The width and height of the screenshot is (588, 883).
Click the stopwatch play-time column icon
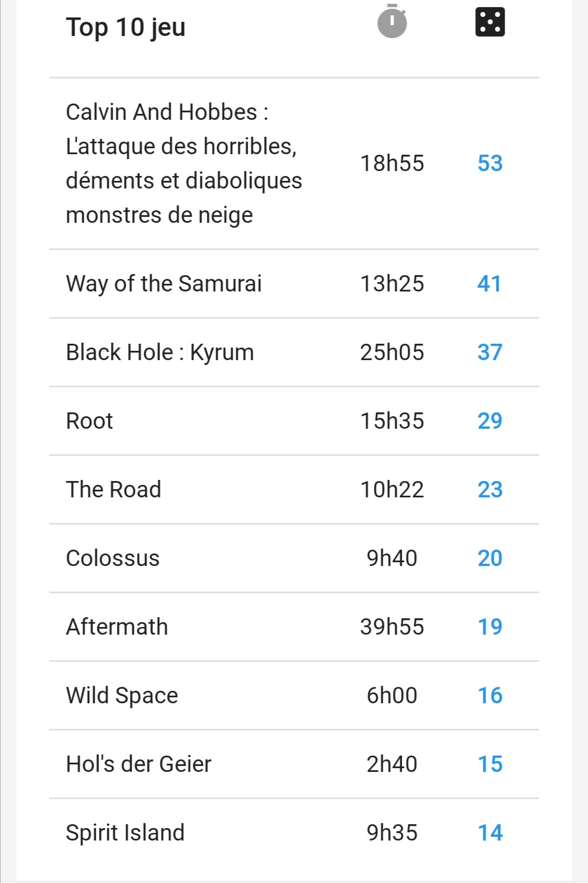392,21
